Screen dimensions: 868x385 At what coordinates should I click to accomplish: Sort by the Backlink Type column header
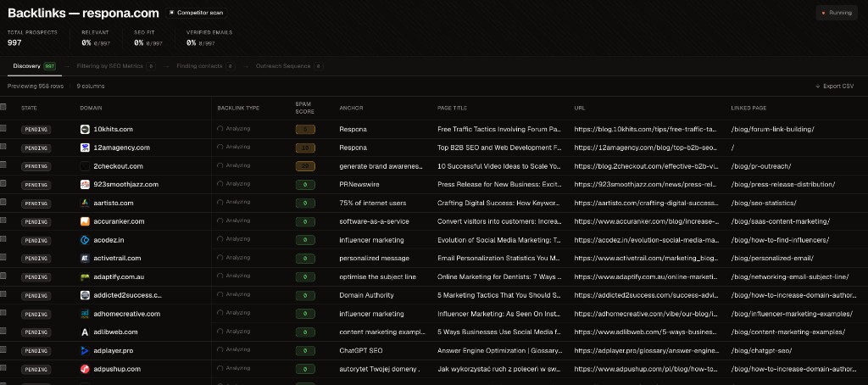238,108
